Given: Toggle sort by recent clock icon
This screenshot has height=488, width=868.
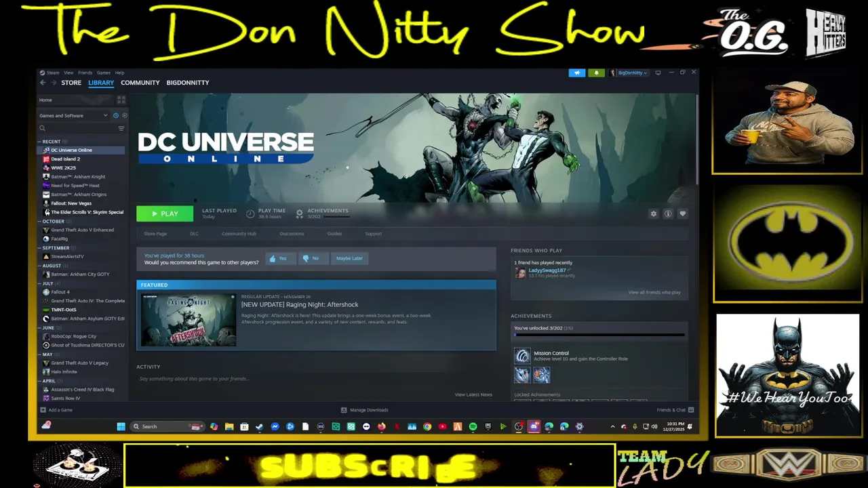Looking at the screenshot, I should pos(116,116).
